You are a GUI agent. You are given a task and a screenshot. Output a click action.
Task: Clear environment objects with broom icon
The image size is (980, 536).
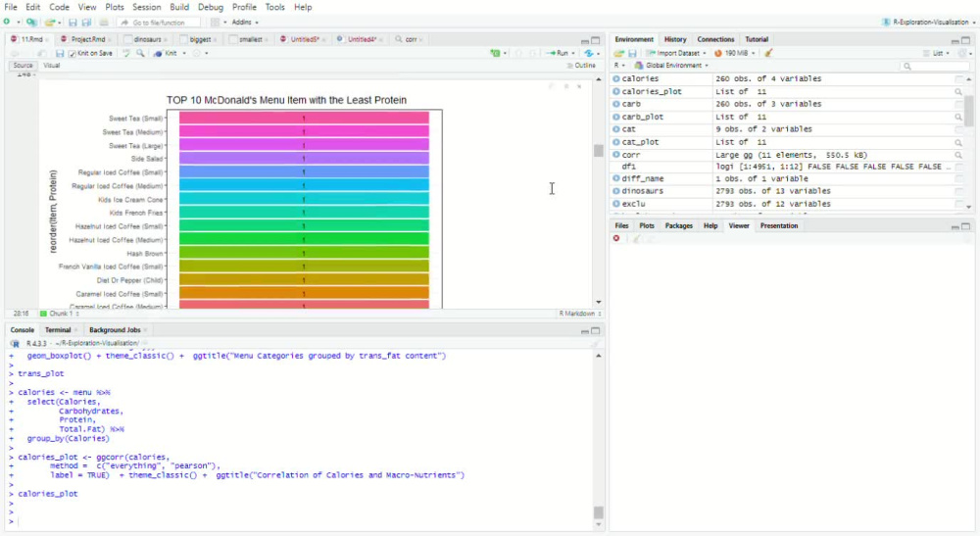(x=768, y=53)
